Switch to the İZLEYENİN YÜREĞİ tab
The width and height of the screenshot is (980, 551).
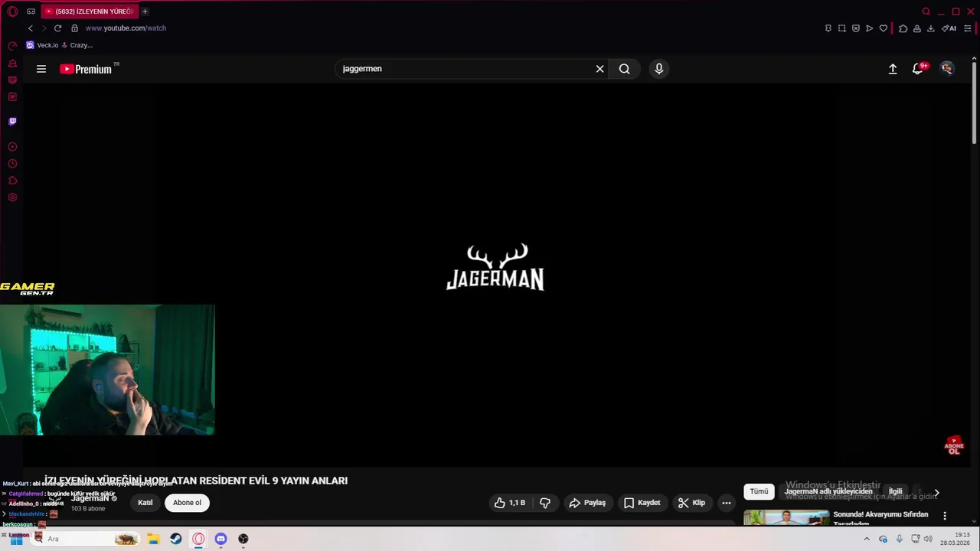point(88,11)
